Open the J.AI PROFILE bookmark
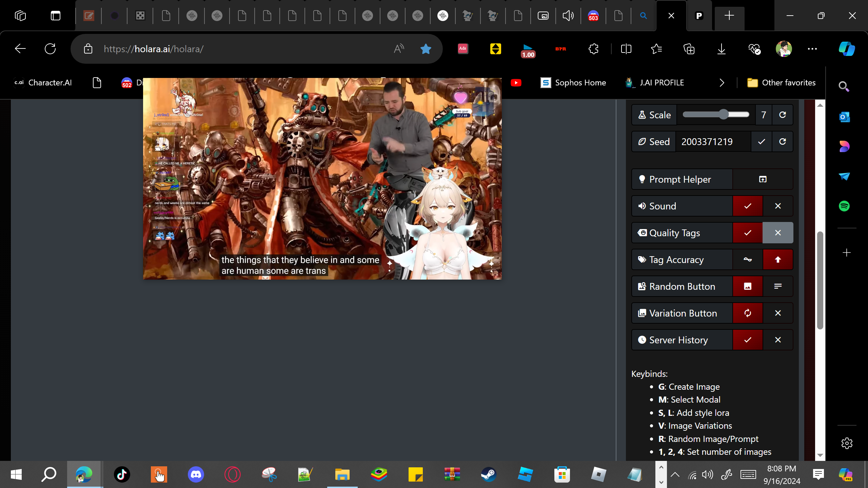Image resolution: width=868 pixels, height=488 pixels. (x=655, y=83)
